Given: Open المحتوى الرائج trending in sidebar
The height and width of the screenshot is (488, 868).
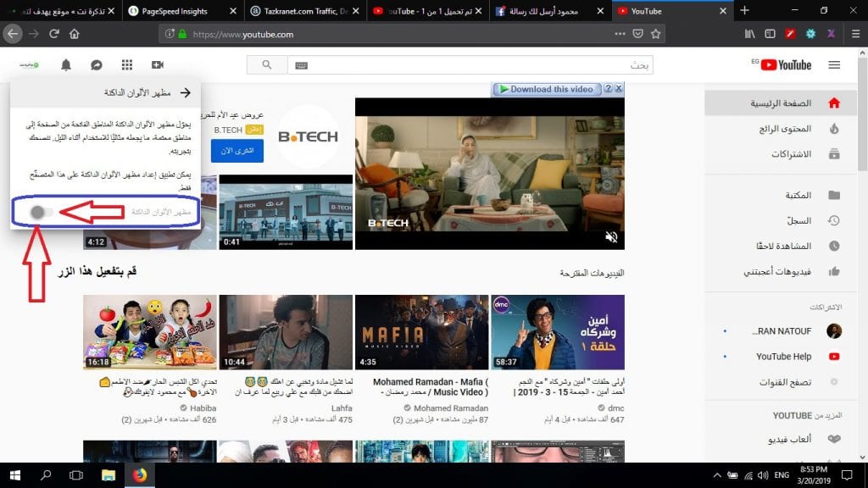Looking at the screenshot, I should click(780, 129).
